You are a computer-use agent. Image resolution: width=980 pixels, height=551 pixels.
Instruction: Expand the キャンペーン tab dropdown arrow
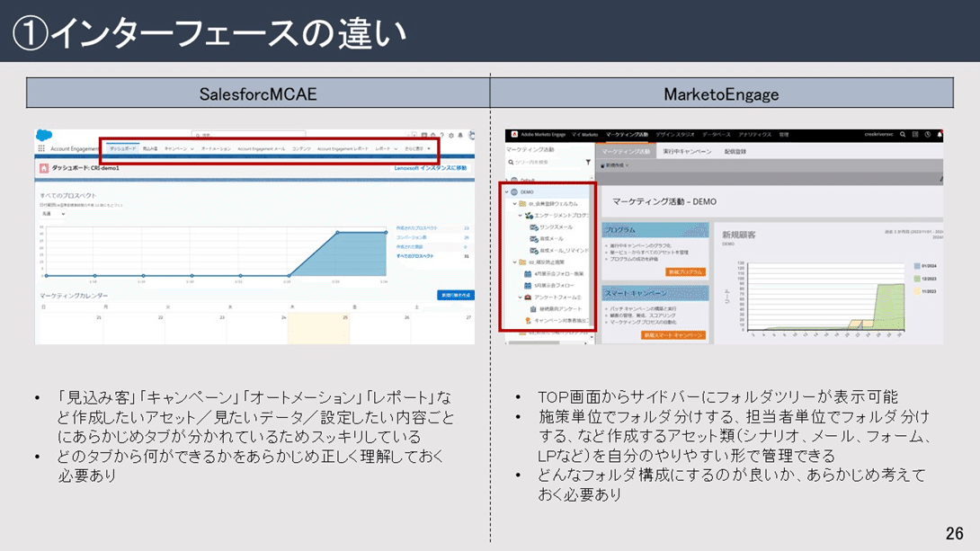tap(192, 149)
